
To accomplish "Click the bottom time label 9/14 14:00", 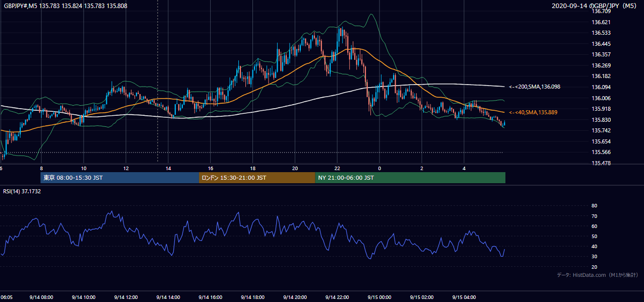I will (168, 297).
